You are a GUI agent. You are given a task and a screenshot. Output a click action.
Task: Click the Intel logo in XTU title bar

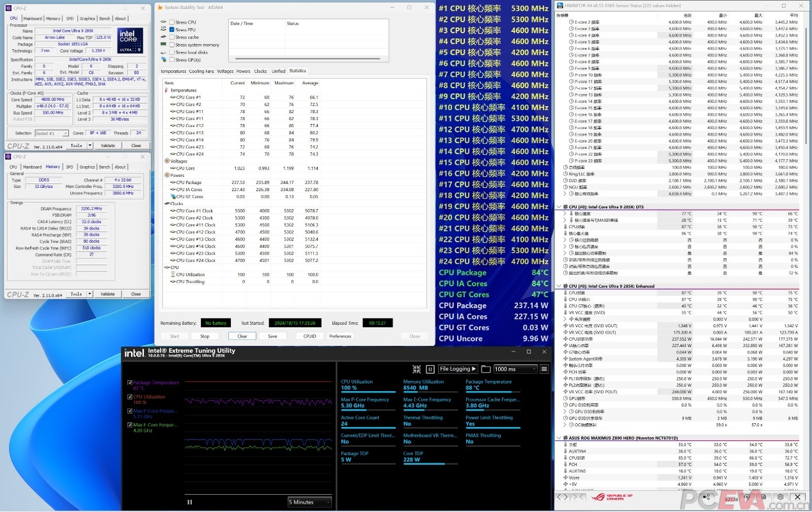tap(134, 352)
